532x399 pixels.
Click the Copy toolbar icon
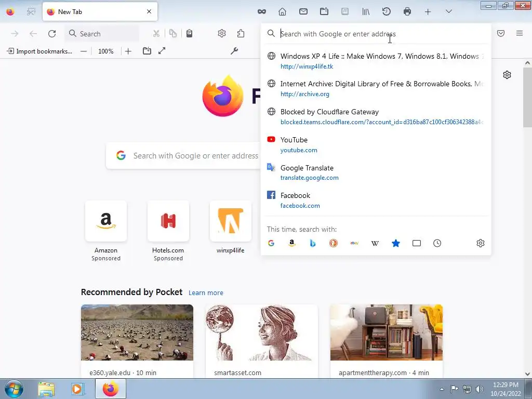point(173,33)
